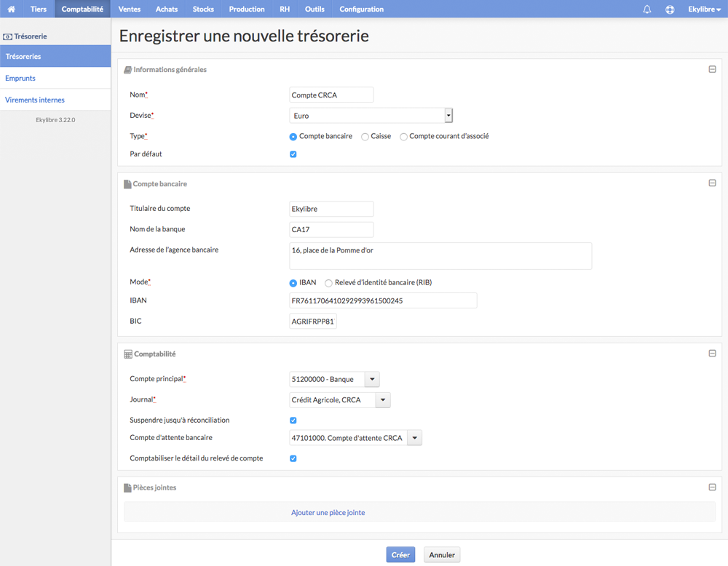Go to the home icon
Screen dimensions: 728x566
tap(11, 9)
